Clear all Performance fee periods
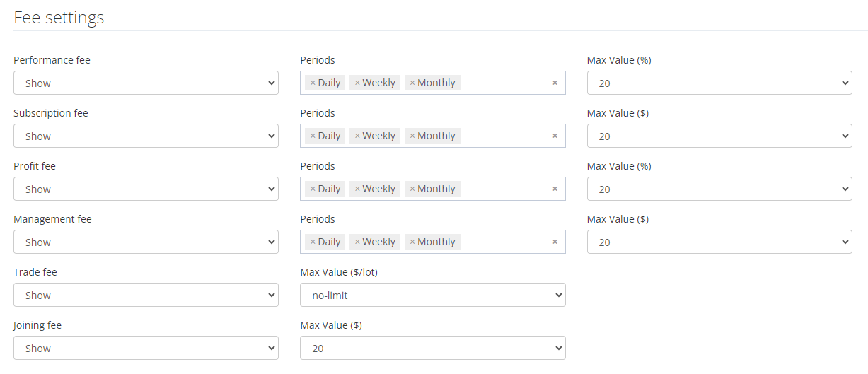 555,83
